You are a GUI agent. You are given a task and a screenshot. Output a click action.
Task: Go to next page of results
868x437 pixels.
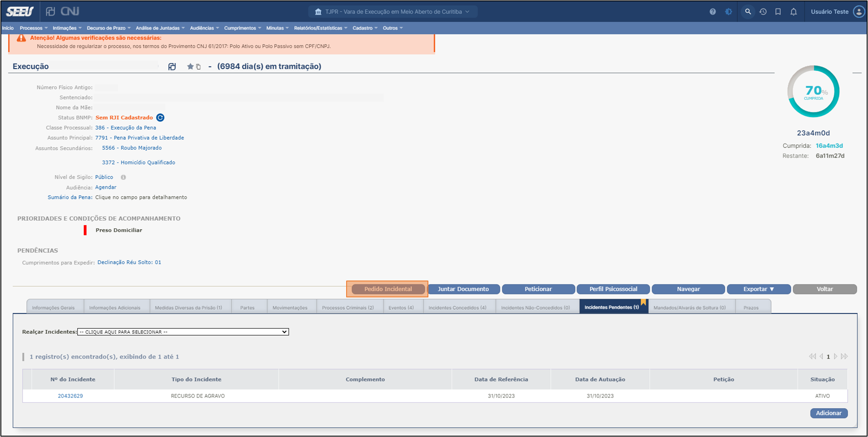point(836,357)
